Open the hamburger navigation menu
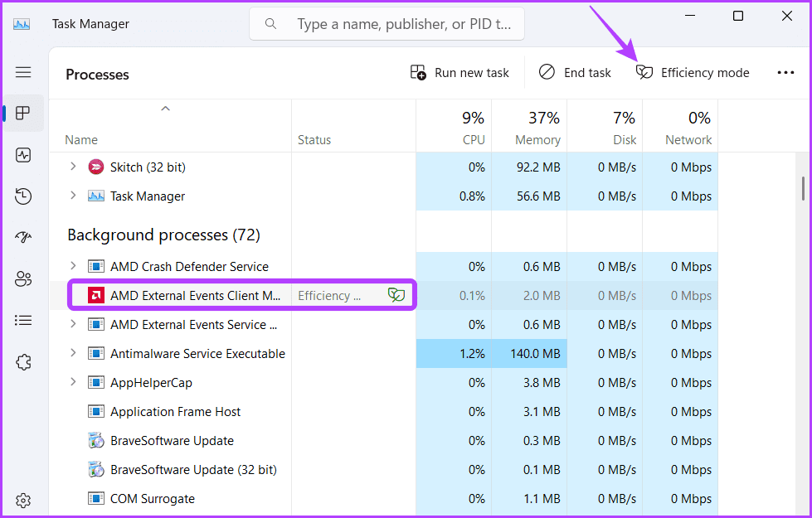 [23, 72]
